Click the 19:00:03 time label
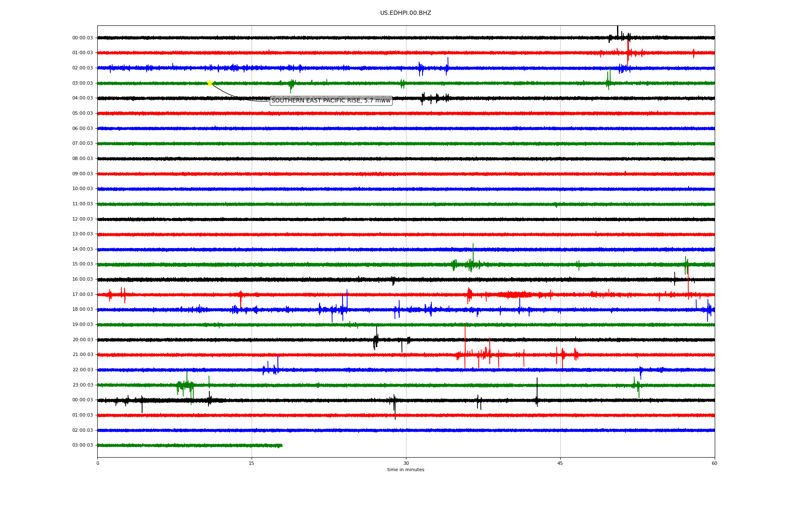 [x=82, y=325]
